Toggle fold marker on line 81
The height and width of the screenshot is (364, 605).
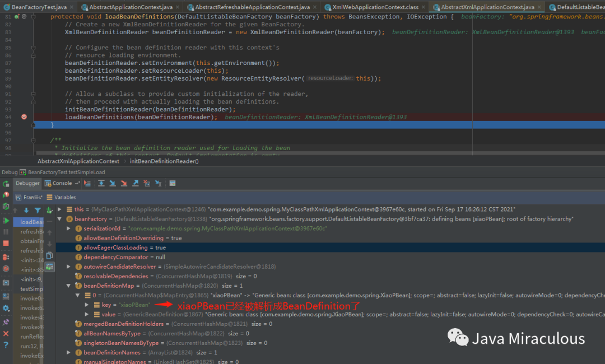tap(34, 17)
